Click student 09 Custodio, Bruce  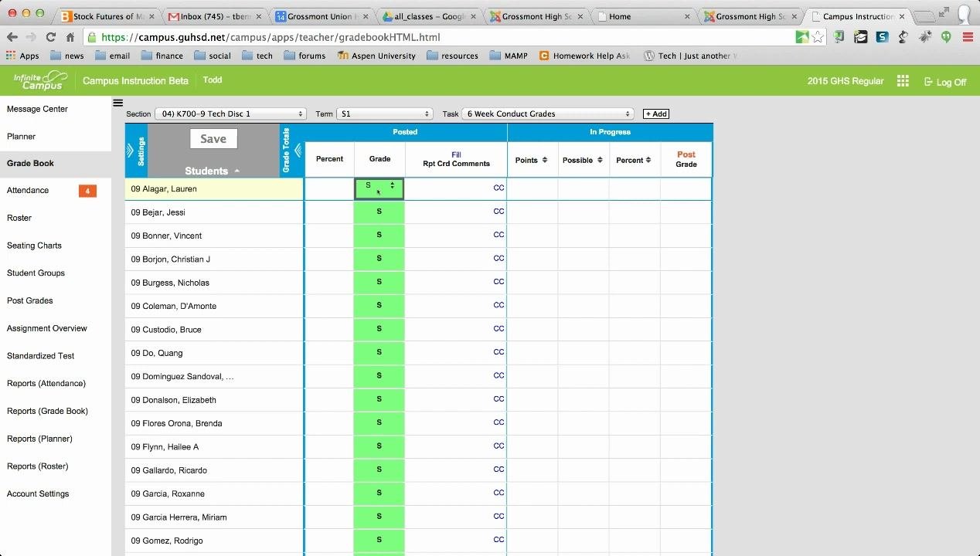pyautogui.click(x=166, y=329)
